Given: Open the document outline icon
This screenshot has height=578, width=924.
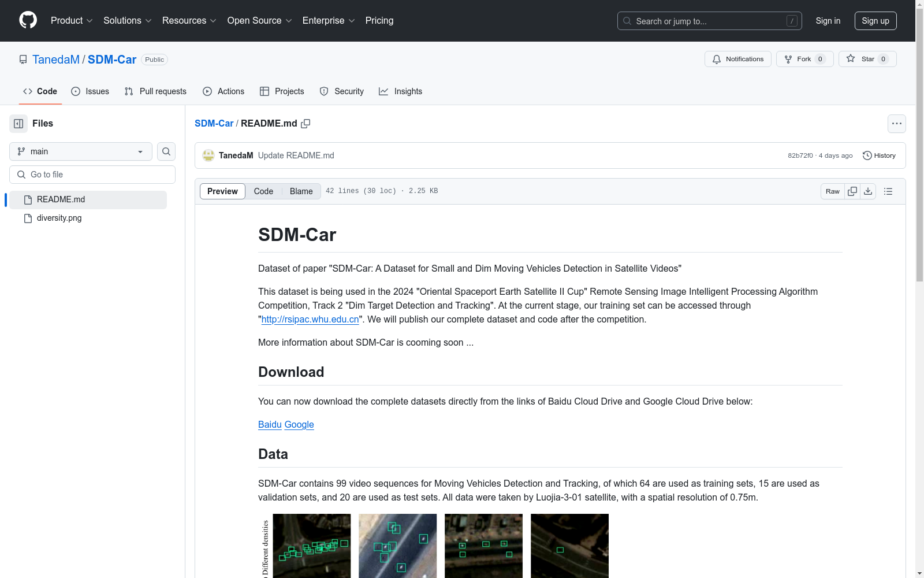Looking at the screenshot, I should pyautogui.click(x=888, y=191).
